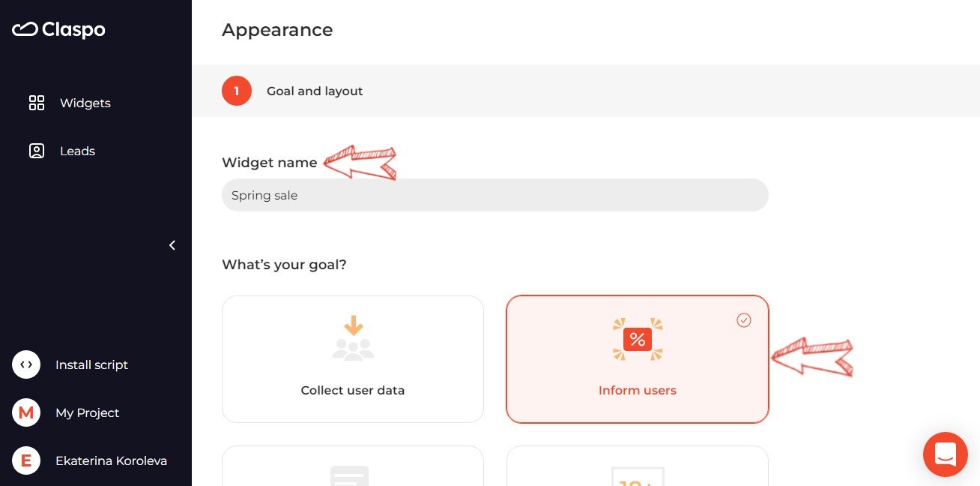The image size is (980, 486).
Task: Click the My Project M avatar
Action: 26,412
